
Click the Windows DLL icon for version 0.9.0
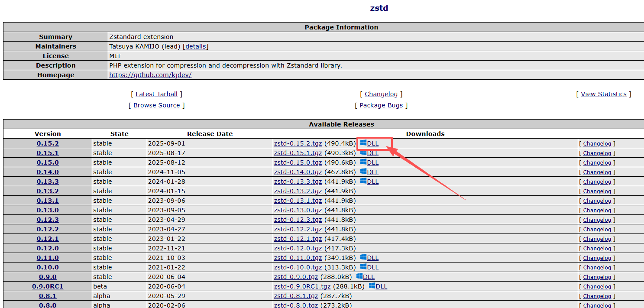coord(359,276)
